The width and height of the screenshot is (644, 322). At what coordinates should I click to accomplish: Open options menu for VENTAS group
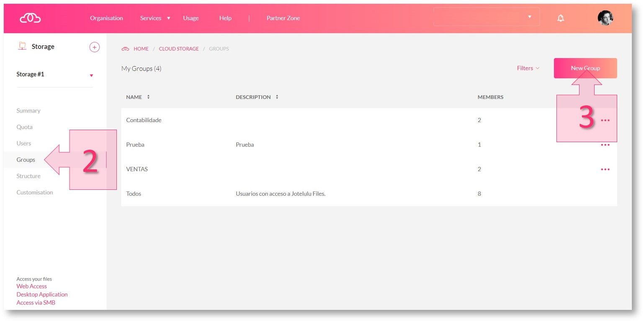tap(605, 169)
